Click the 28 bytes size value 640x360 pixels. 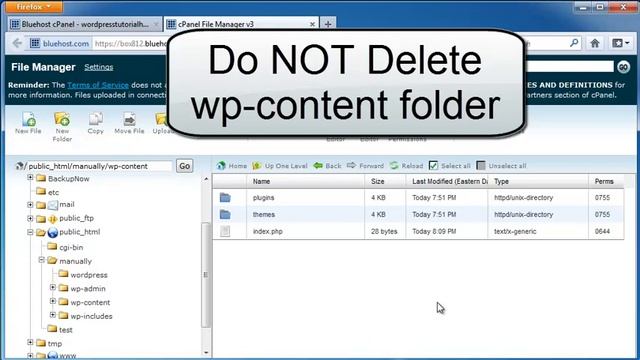(384, 231)
